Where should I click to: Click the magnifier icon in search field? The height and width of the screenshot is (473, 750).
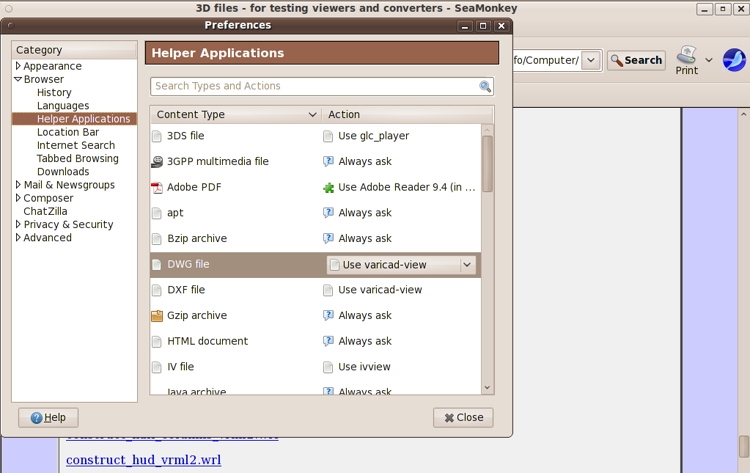[485, 87]
